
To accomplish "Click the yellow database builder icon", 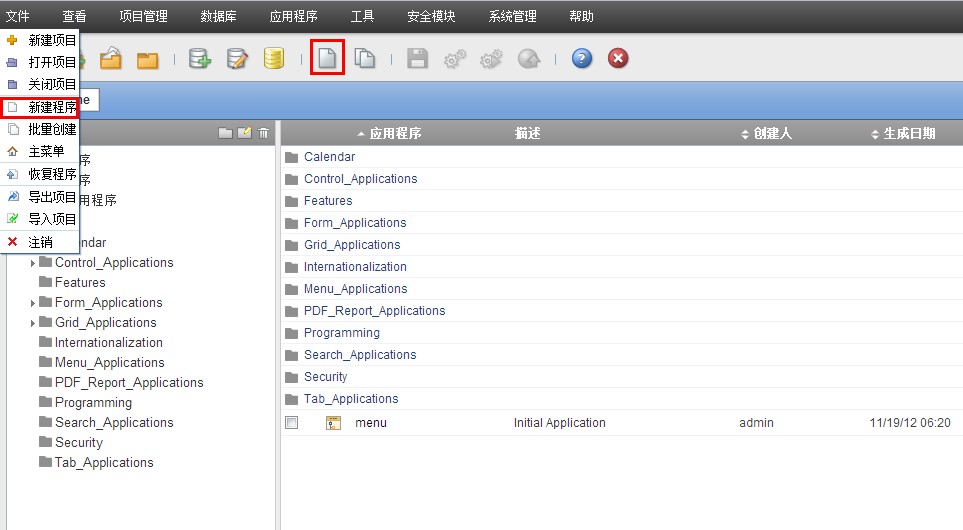I will click(273, 58).
